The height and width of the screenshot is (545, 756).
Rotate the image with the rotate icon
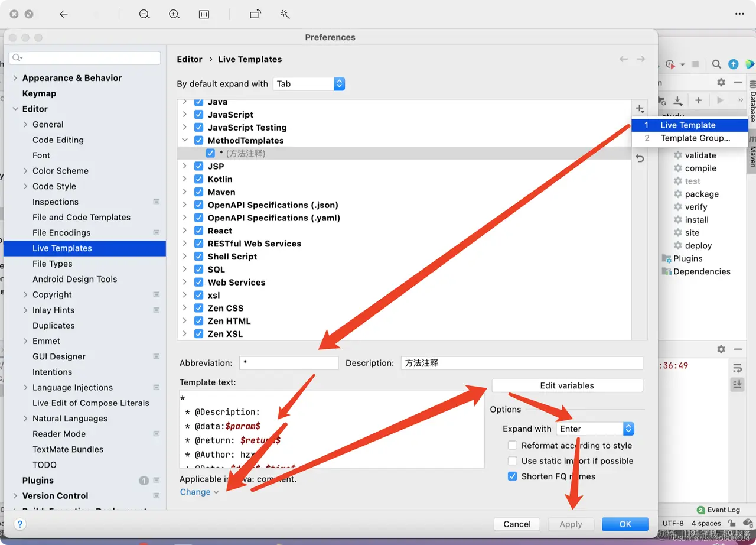255,14
